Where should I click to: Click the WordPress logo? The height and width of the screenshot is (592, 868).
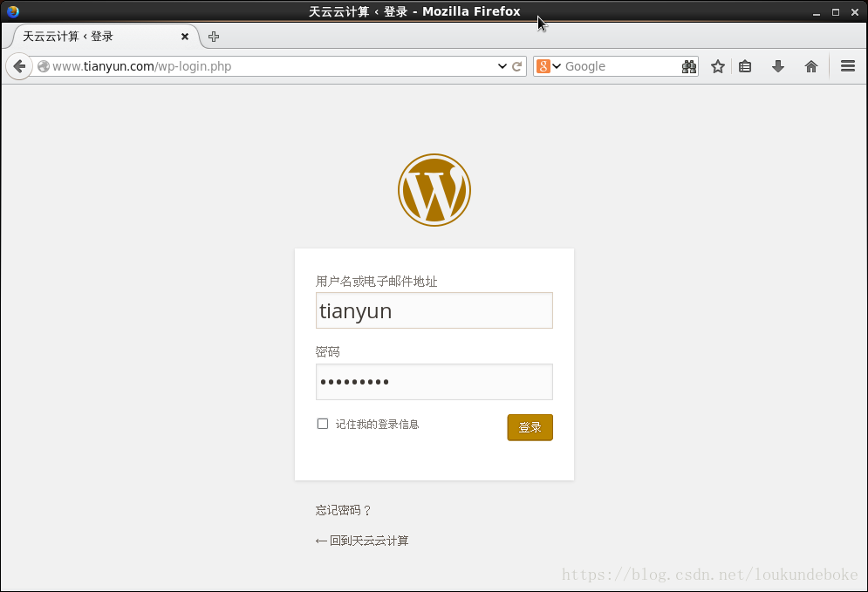click(x=434, y=190)
